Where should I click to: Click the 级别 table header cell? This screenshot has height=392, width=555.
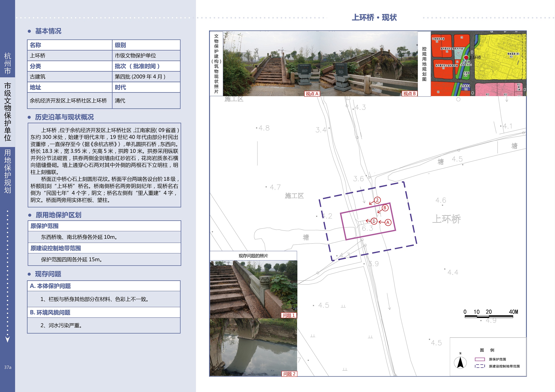click(146, 45)
